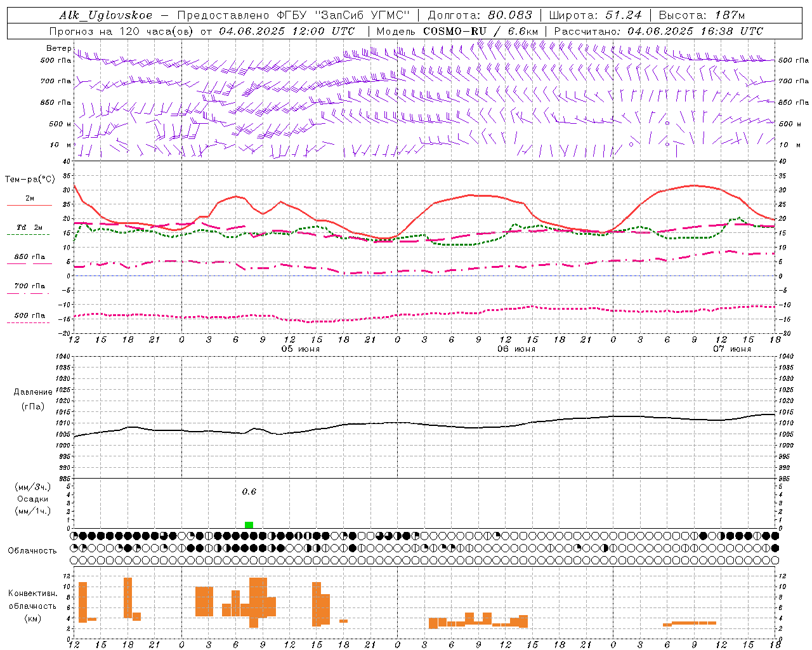Click the Облачность cloud cover label
812x650 pixels.
[32, 550]
